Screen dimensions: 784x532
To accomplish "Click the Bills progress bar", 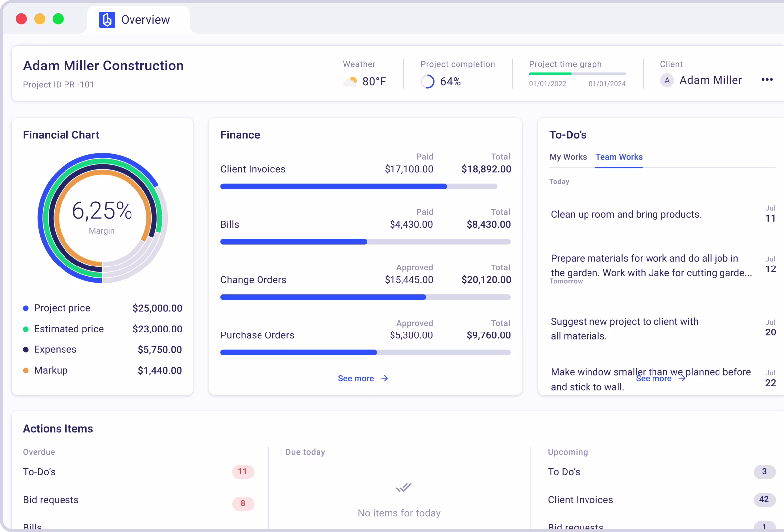I will pos(365,242).
